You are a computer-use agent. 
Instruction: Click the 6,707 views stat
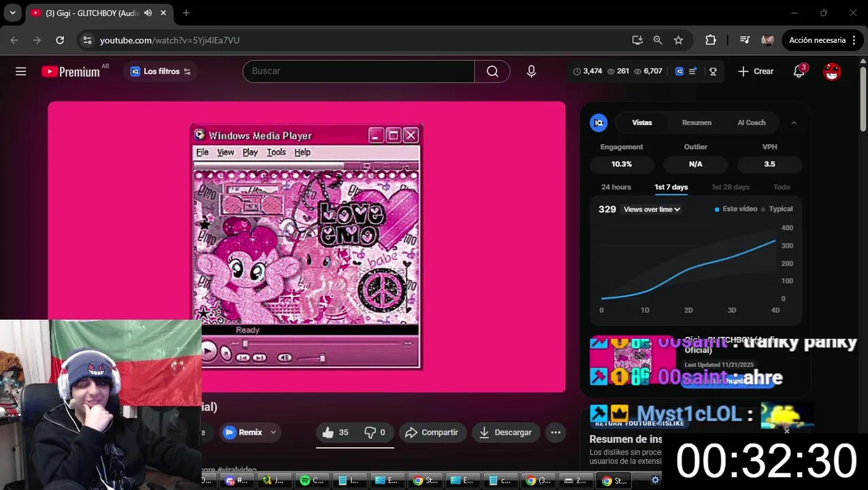(x=647, y=71)
